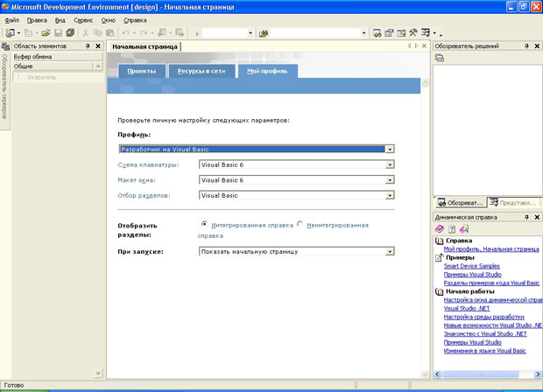Open the Class View toolbar icon
Screen dimensions: 543x392
[x=426, y=33]
